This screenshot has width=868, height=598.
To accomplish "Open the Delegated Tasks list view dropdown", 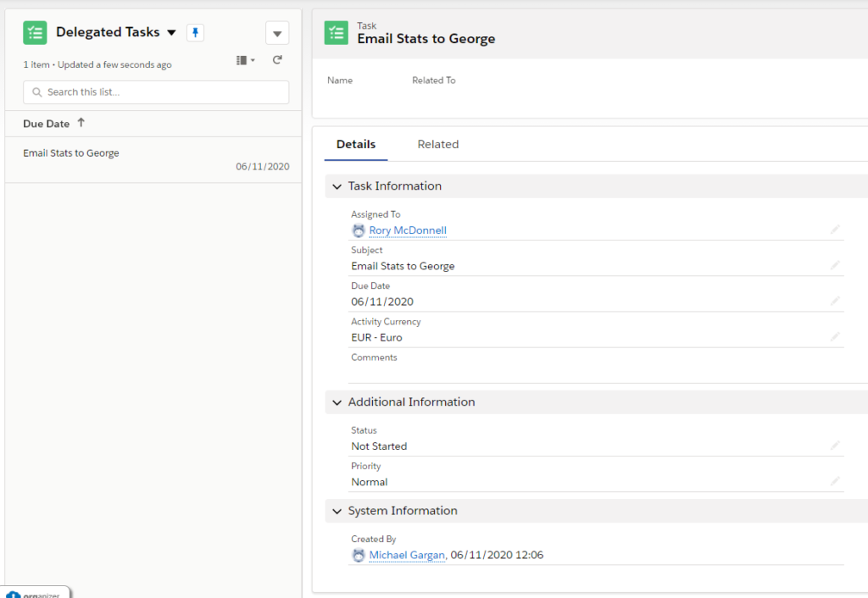I will 171,33.
